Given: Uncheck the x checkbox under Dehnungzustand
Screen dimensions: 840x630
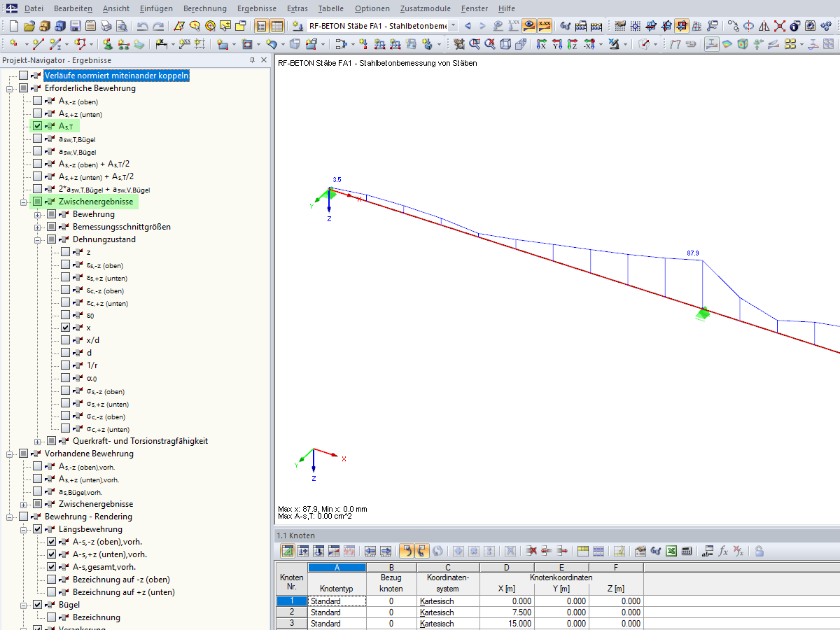Looking at the screenshot, I should pyautogui.click(x=66, y=328).
